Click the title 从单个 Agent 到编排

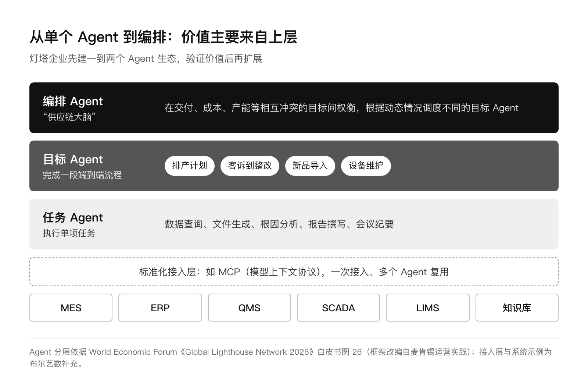tap(163, 37)
